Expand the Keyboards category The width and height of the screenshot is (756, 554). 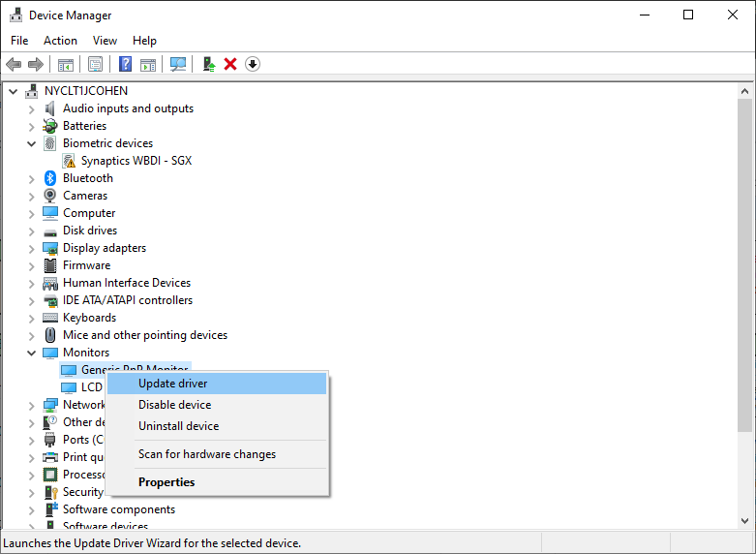coord(31,318)
